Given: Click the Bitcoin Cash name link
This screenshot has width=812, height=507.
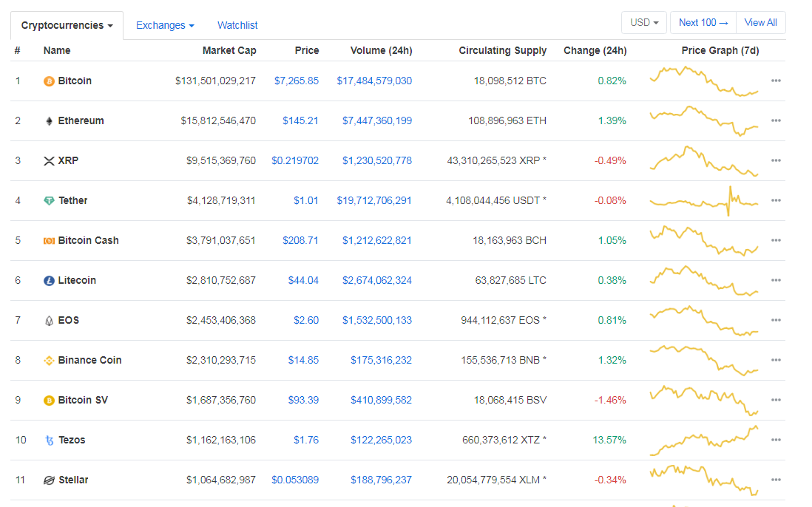Looking at the screenshot, I should pos(89,240).
